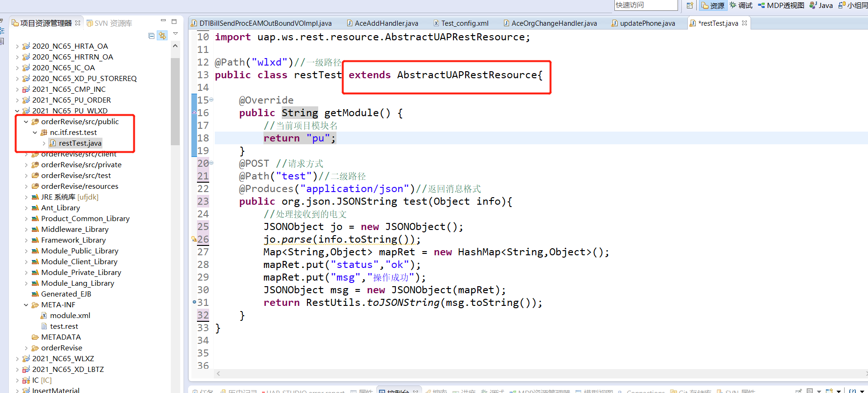Toggle Link with Editor in project explorer
The image size is (868, 393).
tap(162, 36)
